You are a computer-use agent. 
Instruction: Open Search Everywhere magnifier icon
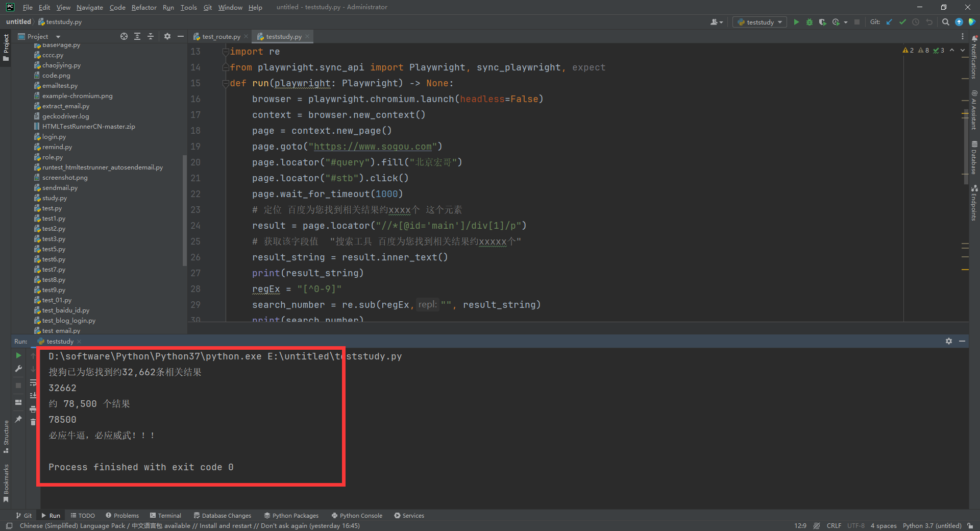(x=945, y=22)
